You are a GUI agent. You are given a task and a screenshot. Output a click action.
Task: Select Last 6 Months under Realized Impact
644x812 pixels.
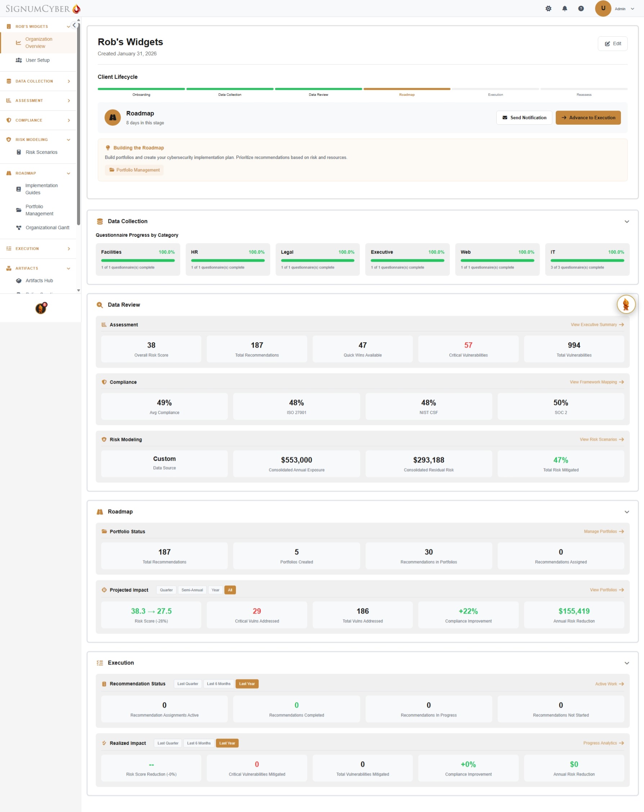tap(199, 743)
